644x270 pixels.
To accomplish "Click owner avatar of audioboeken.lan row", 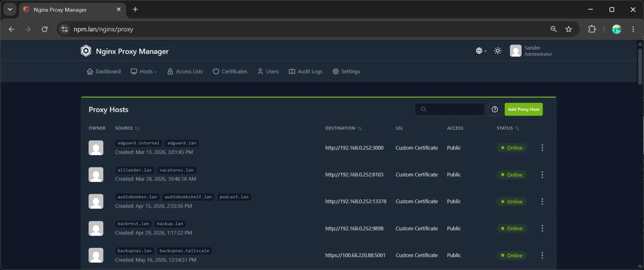I will tap(96, 201).
